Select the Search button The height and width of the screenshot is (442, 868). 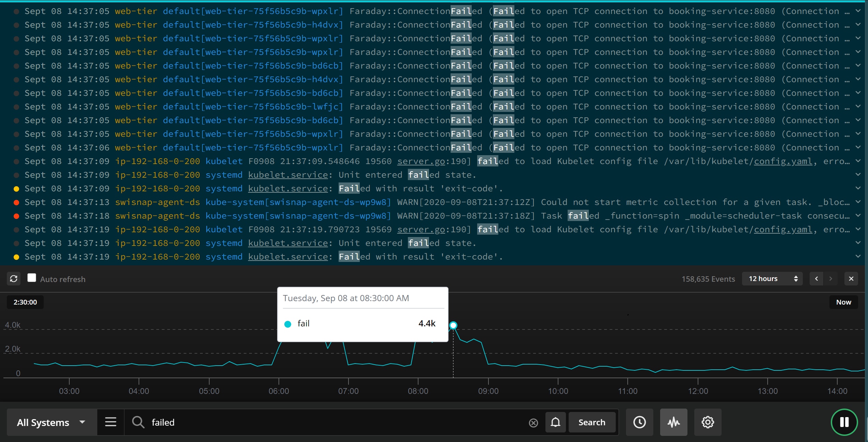pyautogui.click(x=593, y=422)
